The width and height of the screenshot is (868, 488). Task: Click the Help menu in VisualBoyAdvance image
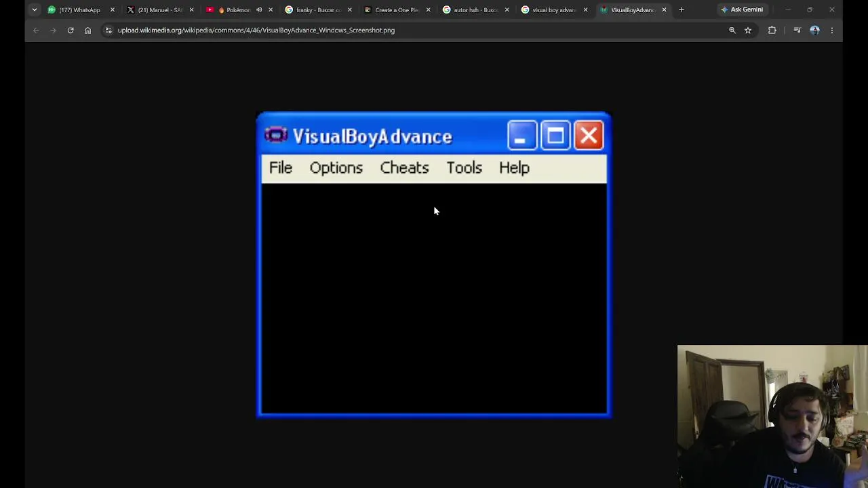coord(514,168)
